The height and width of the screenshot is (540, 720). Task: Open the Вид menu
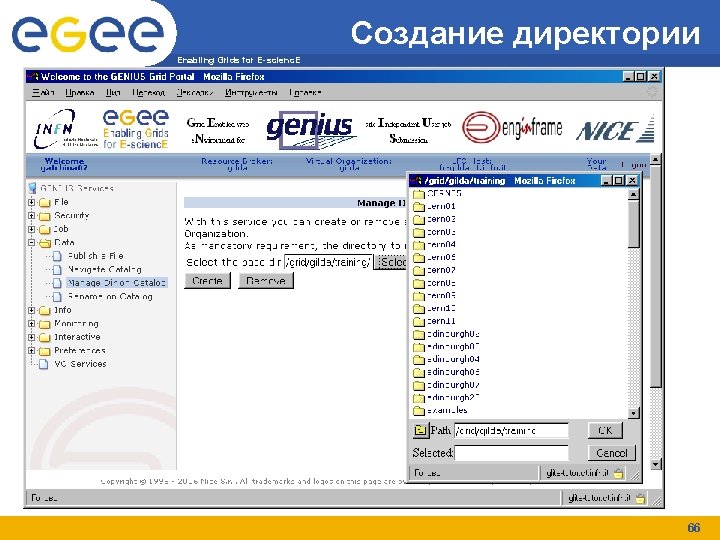[x=113, y=93]
